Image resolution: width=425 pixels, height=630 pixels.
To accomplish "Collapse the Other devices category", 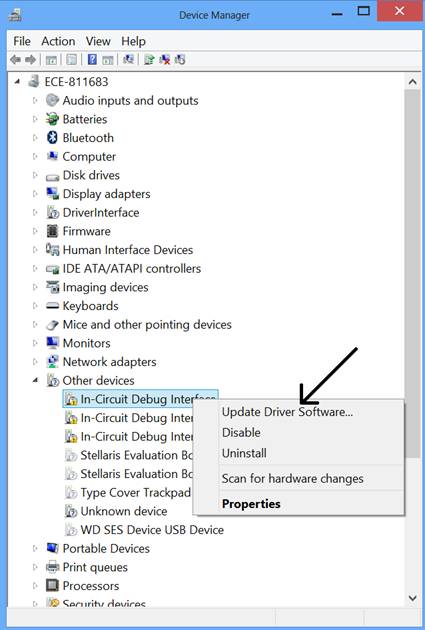I will coord(35,380).
